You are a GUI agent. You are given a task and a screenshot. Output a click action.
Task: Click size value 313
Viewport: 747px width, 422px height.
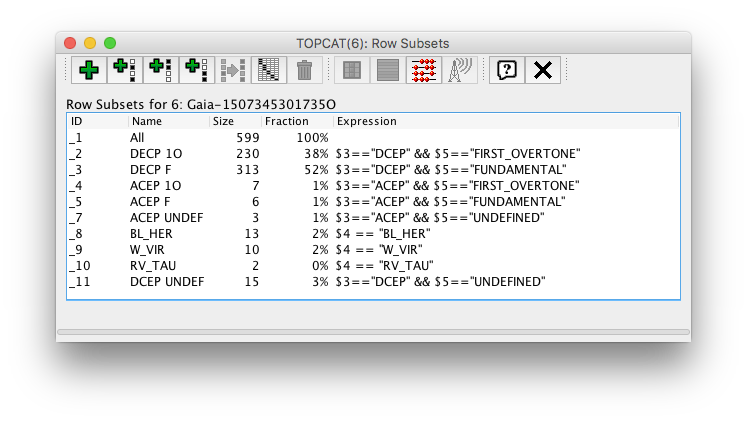coord(248,170)
